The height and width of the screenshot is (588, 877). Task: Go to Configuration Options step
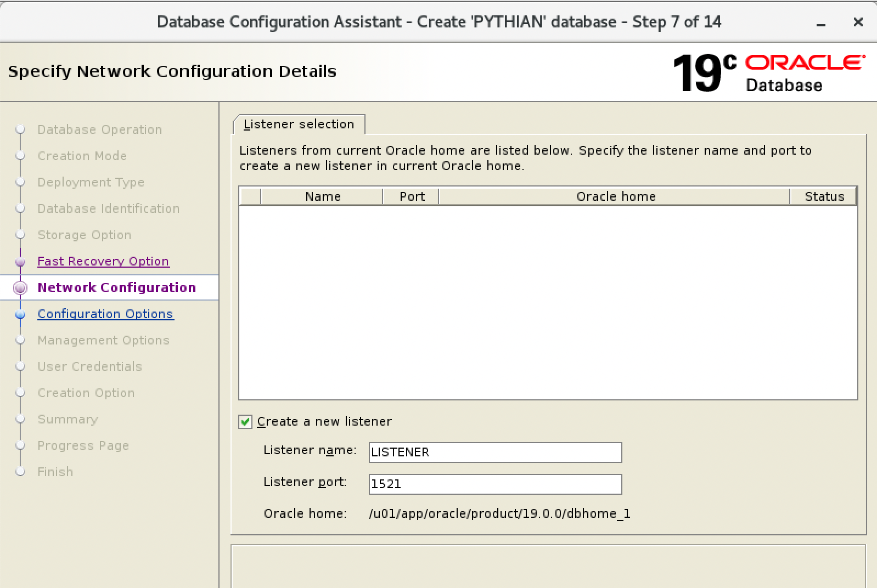[105, 314]
